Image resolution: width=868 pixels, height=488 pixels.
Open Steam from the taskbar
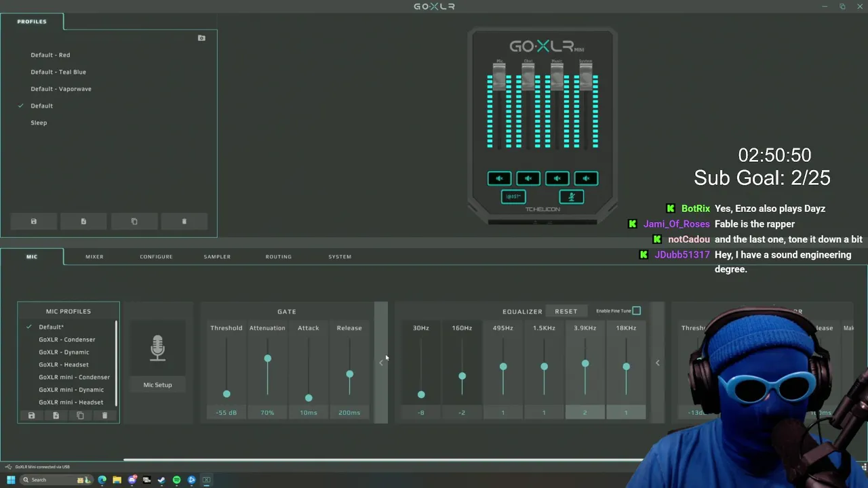click(x=161, y=480)
